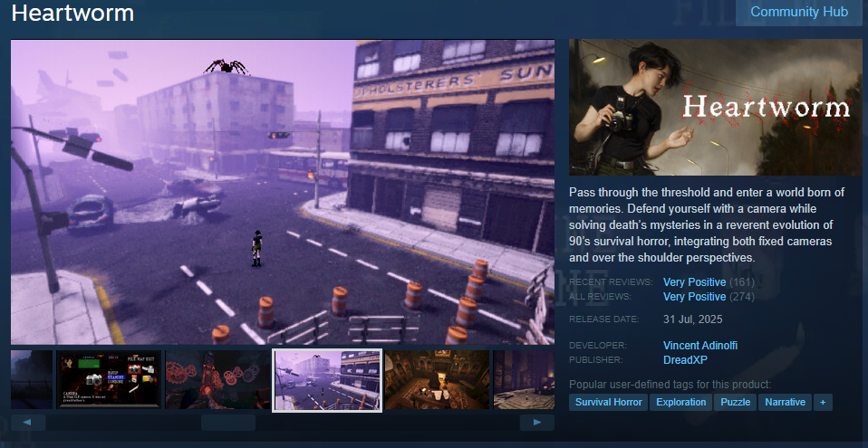Select the red gears screenshot thumbnail

click(x=218, y=379)
